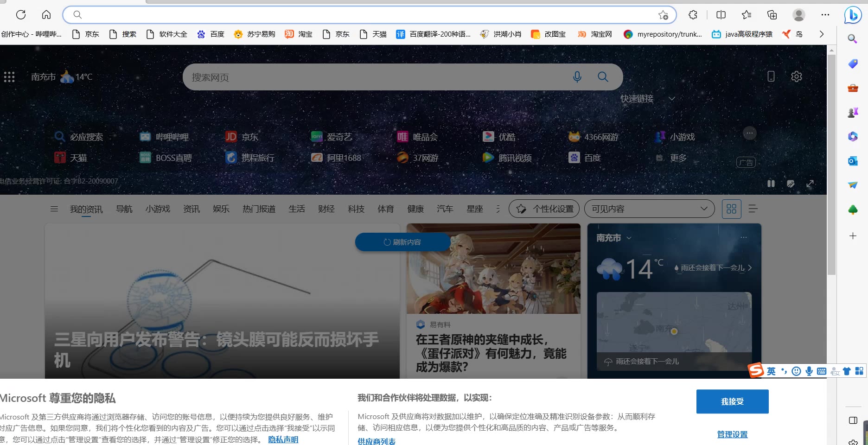Open the browser extensions puzzle icon
868x445 pixels.
[693, 15]
